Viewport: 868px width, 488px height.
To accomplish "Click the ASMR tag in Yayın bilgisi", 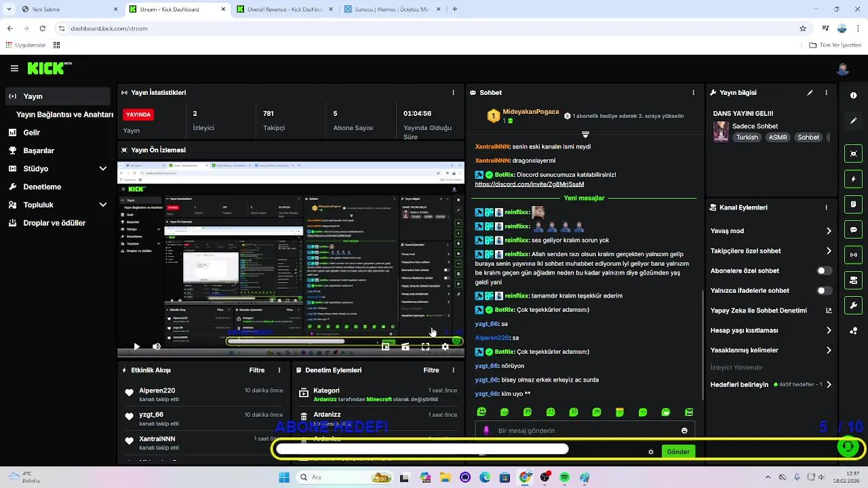I will point(778,137).
